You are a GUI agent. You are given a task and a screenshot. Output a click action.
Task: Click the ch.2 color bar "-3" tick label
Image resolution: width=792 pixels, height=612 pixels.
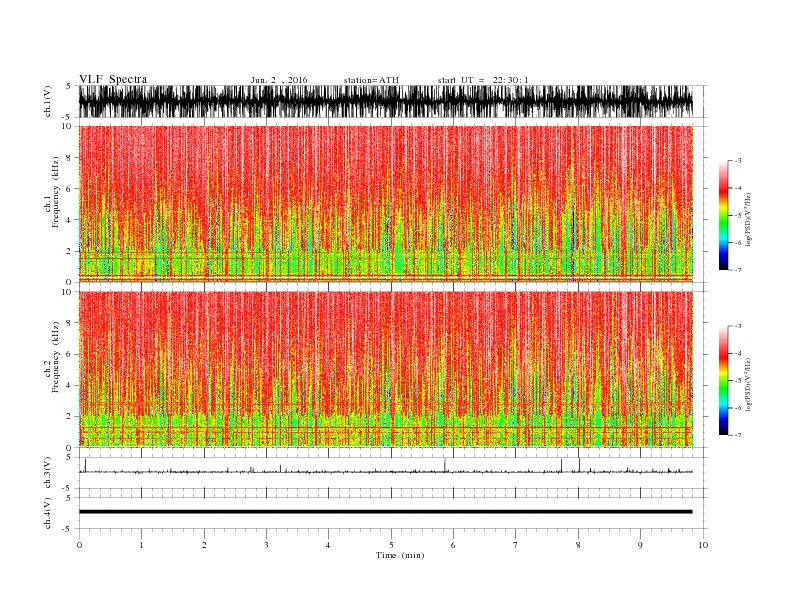tap(738, 326)
